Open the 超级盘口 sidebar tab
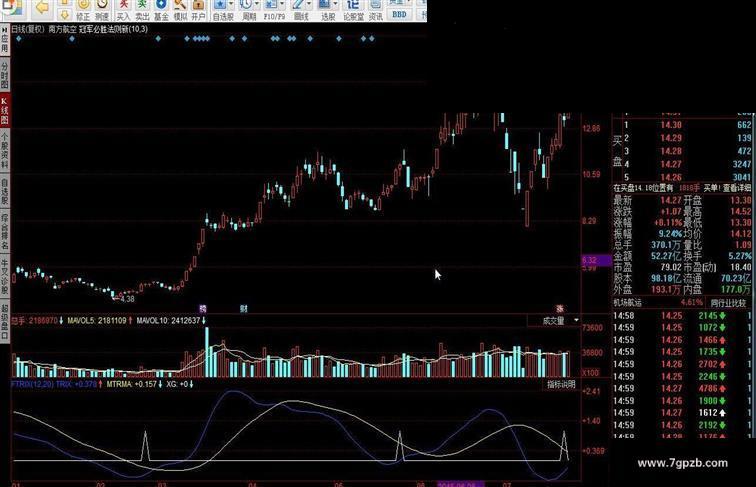This screenshot has width=756, height=487. pyautogui.click(x=5, y=322)
